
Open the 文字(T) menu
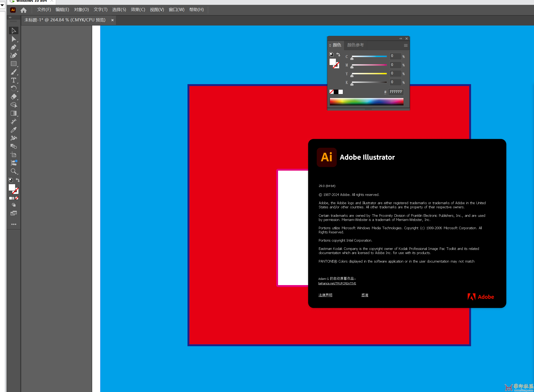click(101, 10)
